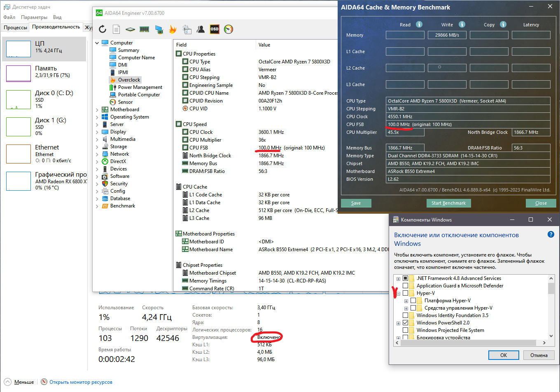Click the Refresh icon in AIDA64 toolbar
The width and height of the screenshot is (560, 392).
(103, 29)
